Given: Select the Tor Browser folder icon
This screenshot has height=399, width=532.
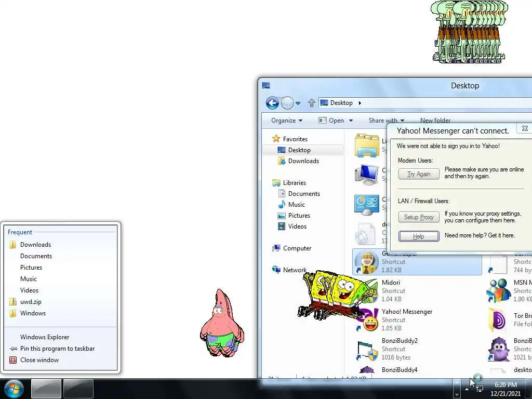Looking at the screenshot, I should tap(497, 320).
